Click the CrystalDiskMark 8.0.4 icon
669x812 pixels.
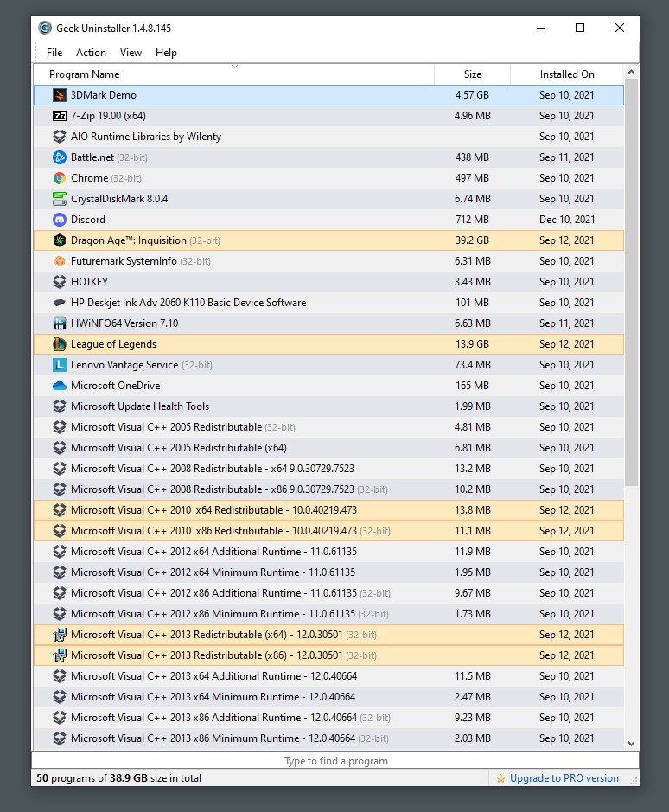click(60, 199)
